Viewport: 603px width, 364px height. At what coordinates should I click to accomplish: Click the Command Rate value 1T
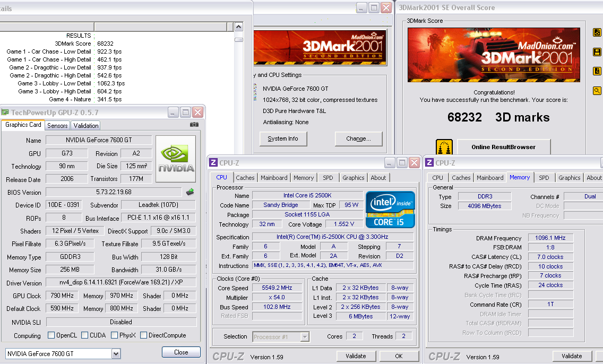[550, 304]
